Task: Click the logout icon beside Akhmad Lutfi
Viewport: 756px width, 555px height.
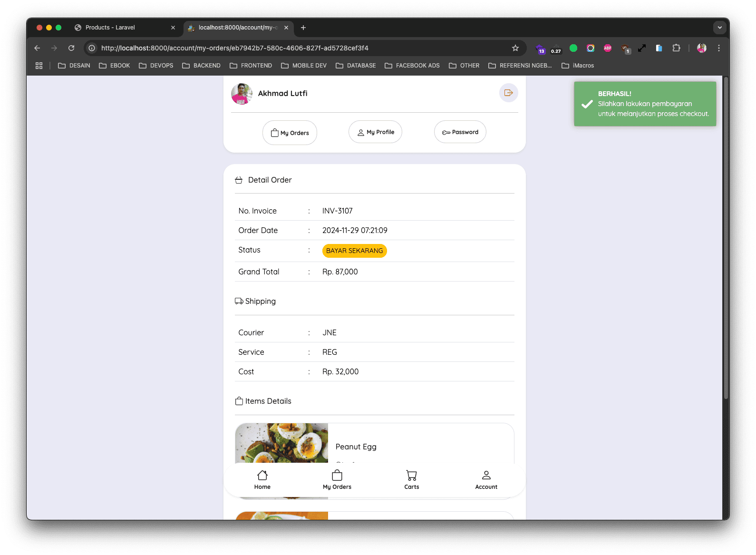Action: (508, 93)
